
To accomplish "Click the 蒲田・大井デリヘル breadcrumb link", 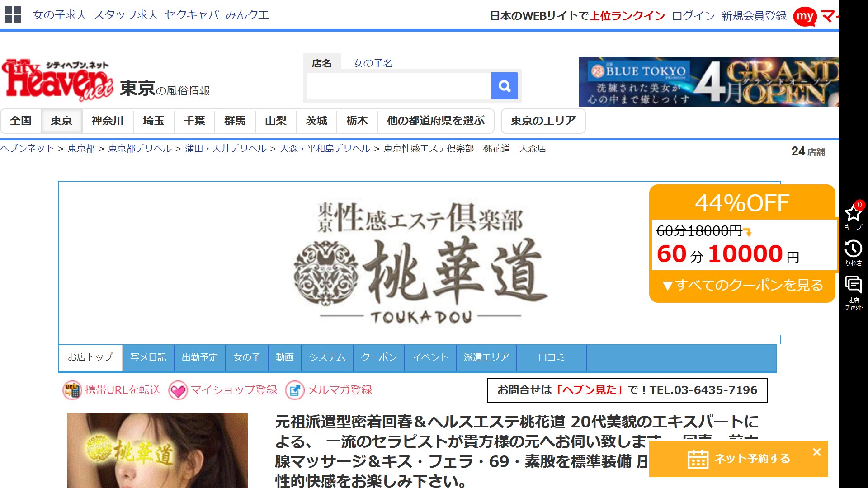I will point(226,149).
